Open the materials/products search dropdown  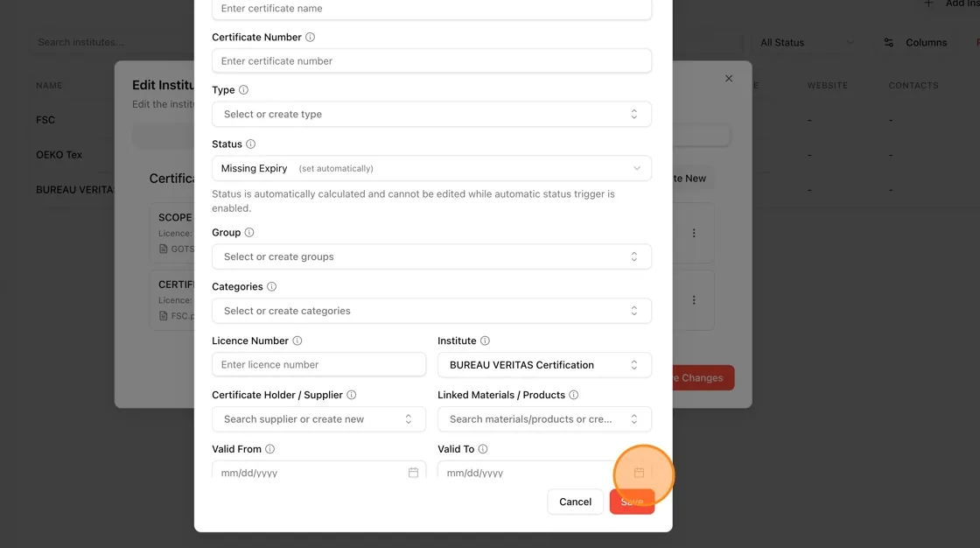click(544, 419)
